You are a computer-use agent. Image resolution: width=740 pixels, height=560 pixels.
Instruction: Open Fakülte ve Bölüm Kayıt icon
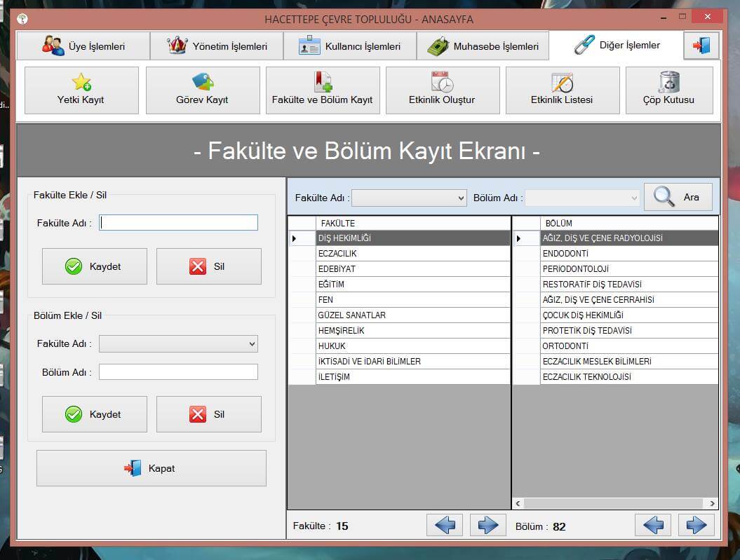tap(323, 83)
